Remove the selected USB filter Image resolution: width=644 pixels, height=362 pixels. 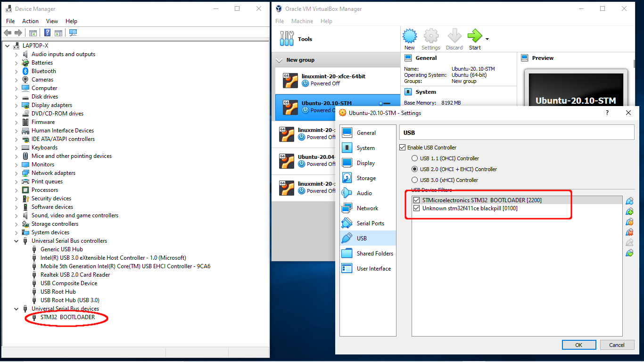(629, 232)
